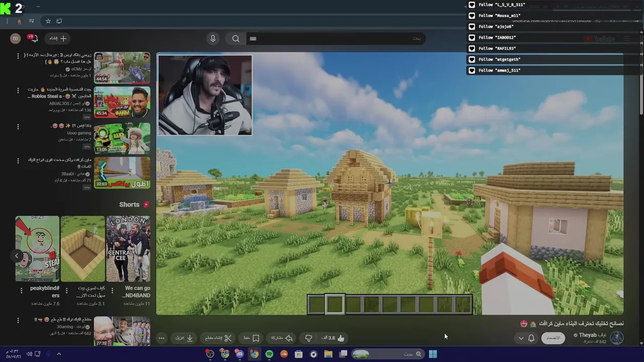This screenshot has height=362, width=644.
Task: Open options menu for the 3BaaDi video
Action: tap(18, 161)
